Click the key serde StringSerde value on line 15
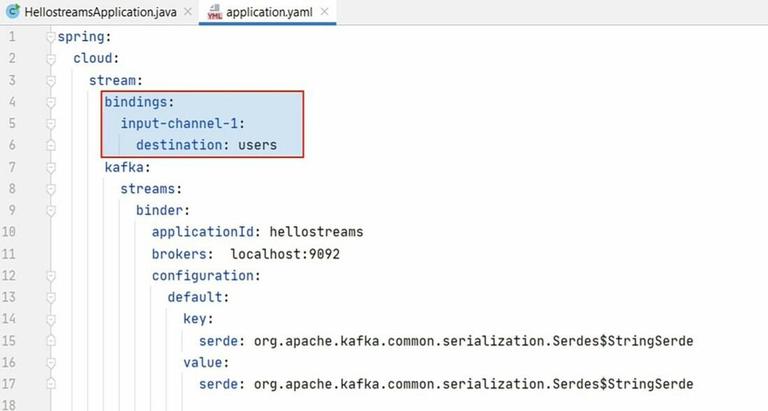Image resolution: width=768 pixels, height=411 pixels. [x=472, y=341]
